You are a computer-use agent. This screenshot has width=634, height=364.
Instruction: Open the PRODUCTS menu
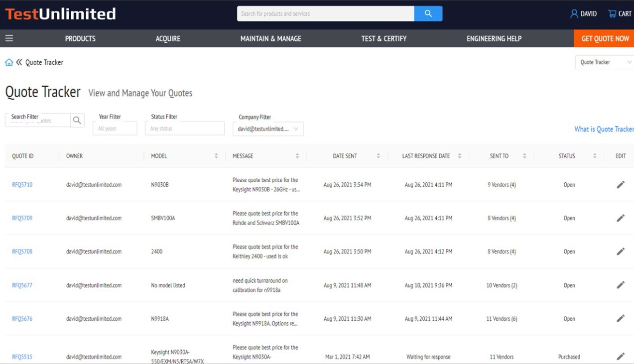80,38
